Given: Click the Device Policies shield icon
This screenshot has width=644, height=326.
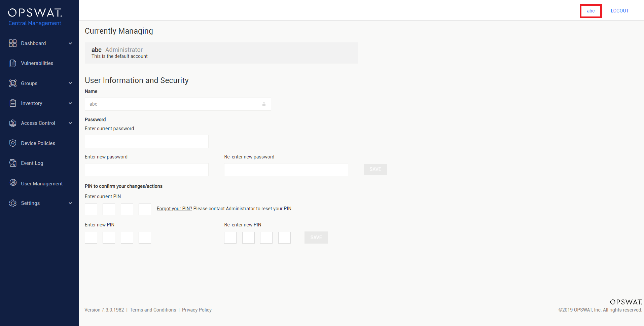Looking at the screenshot, I should [x=13, y=143].
